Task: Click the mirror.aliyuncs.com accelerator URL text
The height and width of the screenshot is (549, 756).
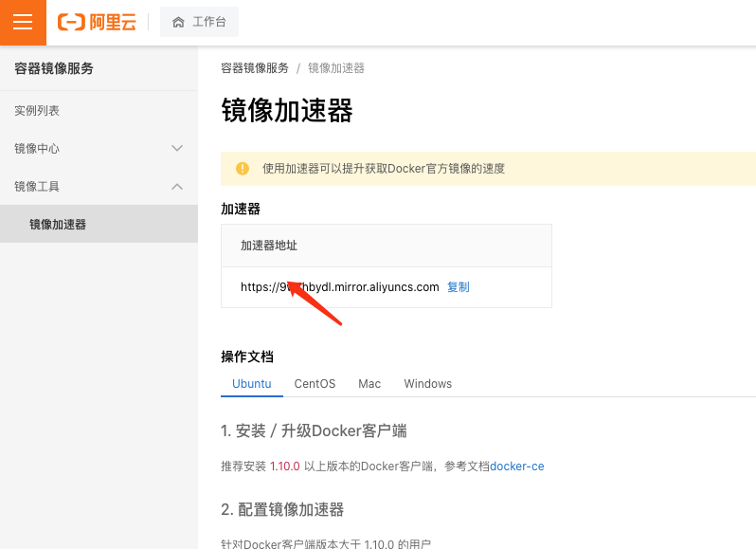Action: click(x=339, y=287)
